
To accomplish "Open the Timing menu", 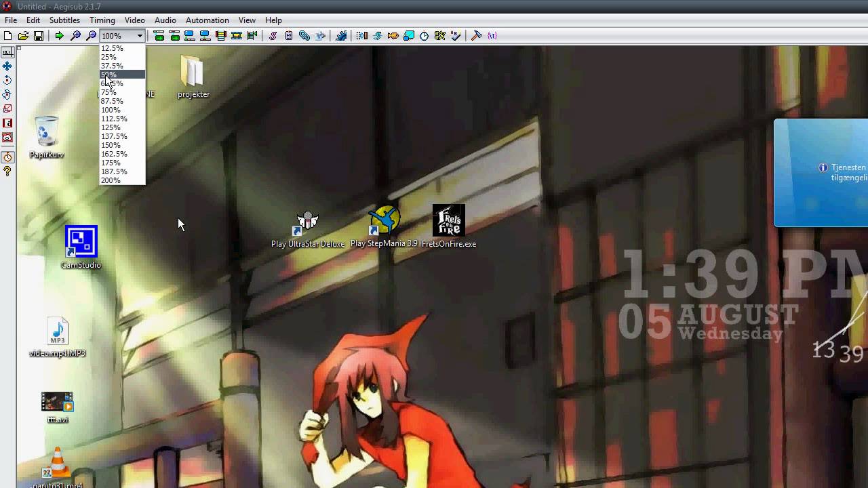I will 102,20.
